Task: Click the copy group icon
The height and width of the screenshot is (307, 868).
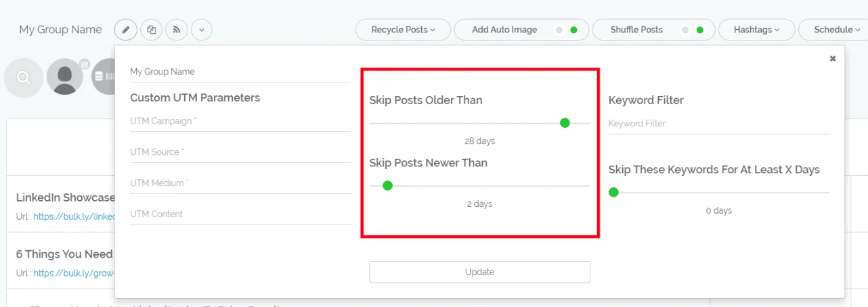Action: click(152, 30)
